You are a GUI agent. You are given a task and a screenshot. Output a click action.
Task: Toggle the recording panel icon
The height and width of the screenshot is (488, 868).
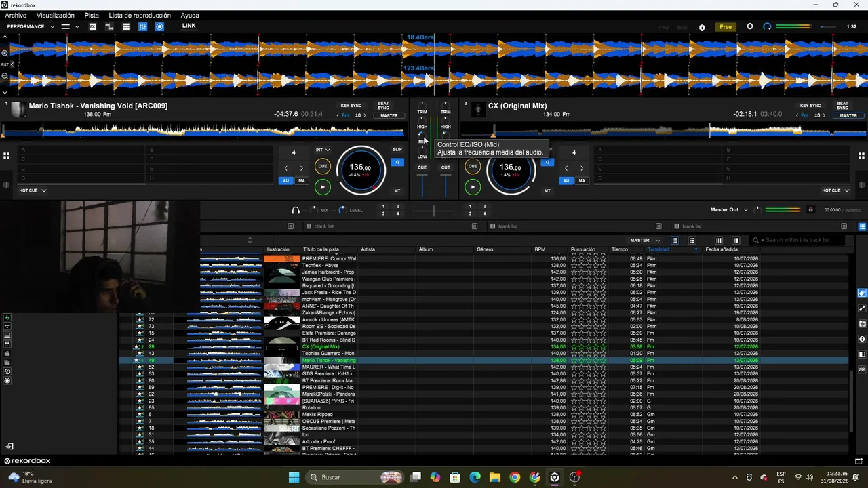[159, 26]
